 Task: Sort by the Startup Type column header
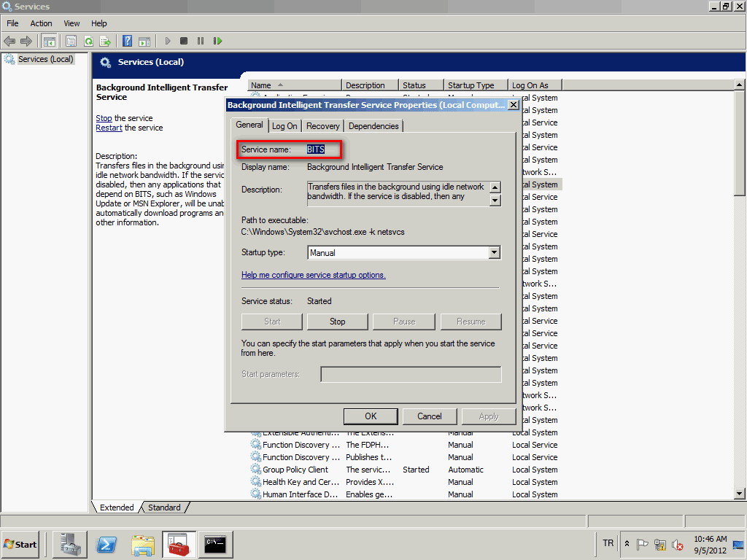[476, 85]
